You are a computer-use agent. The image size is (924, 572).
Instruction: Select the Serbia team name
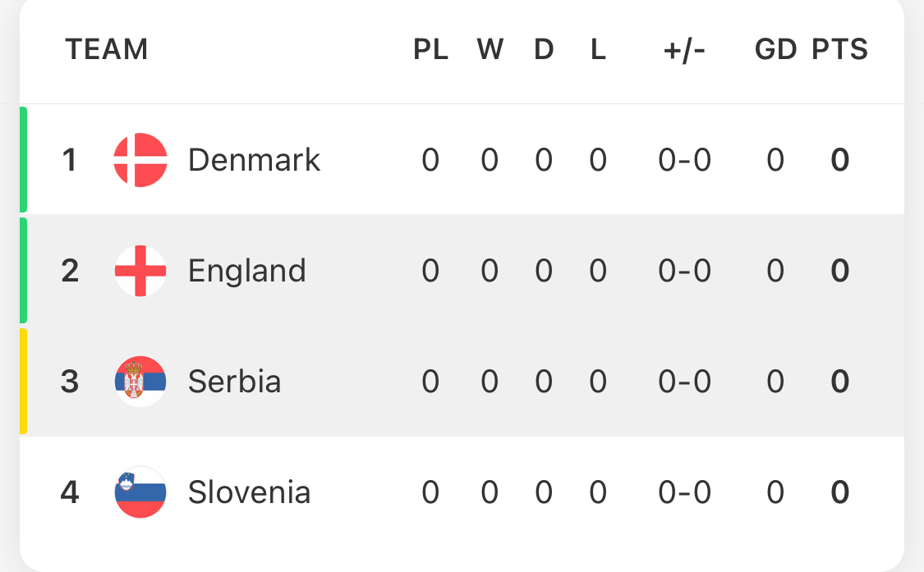point(234,382)
